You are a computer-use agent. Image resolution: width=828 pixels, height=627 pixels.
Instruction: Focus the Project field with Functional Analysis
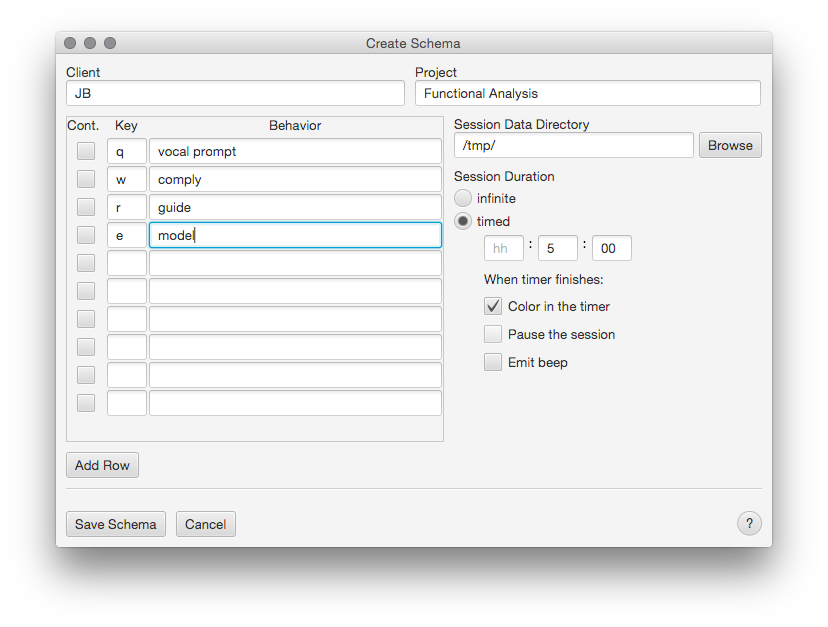click(x=587, y=93)
